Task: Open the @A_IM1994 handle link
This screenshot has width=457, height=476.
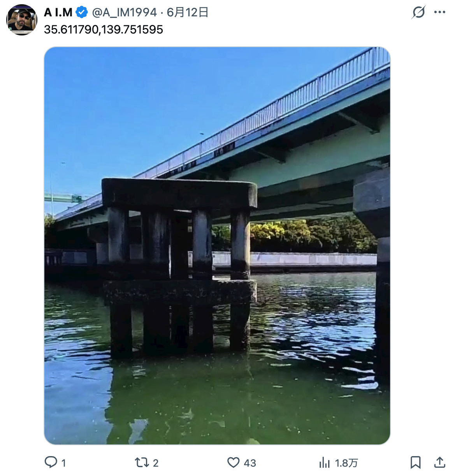Action: coord(124,12)
